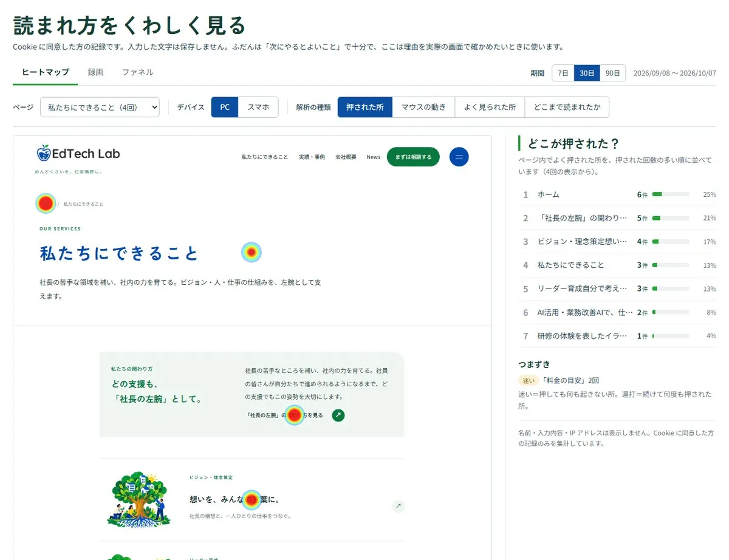Image resolution: width=729 pixels, height=560 pixels.
Task: Open the ページ dropdown 私たちにできること（4回）
Action: coord(100,107)
